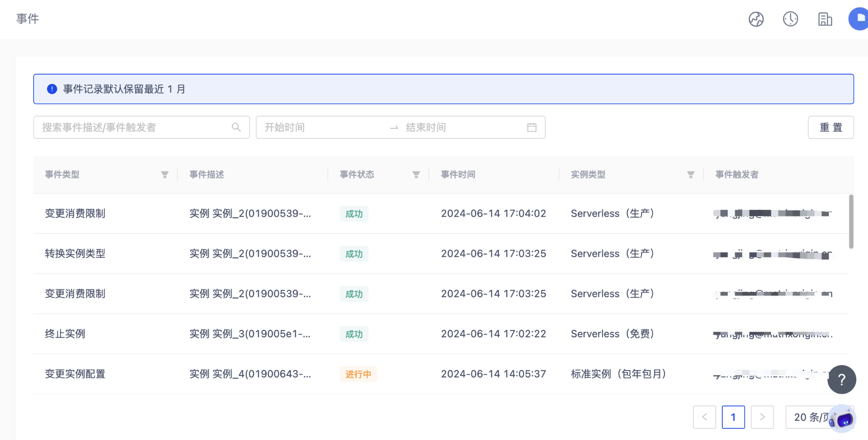Click the search magnifier icon
Screen dimensions: 868x440
[236, 127]
